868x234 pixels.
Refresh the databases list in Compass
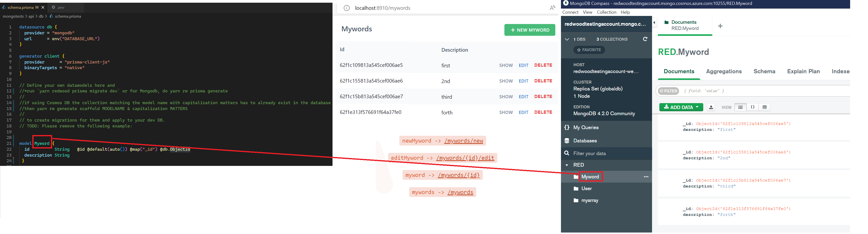click(645, 39)
